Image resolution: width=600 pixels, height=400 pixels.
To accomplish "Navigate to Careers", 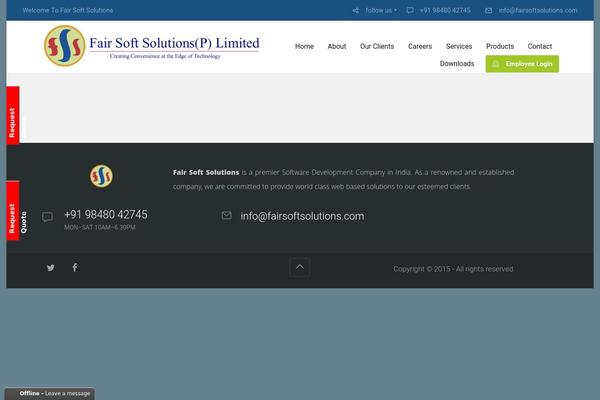I will [420, 46].
